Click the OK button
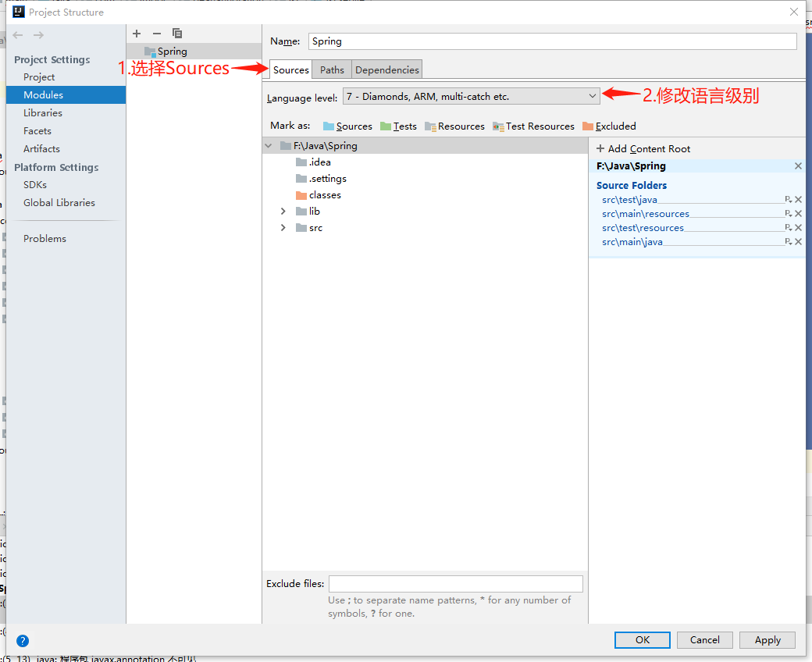Image resolution: width=812 pixels, height=662 pixels. click(x=642, y=639)
